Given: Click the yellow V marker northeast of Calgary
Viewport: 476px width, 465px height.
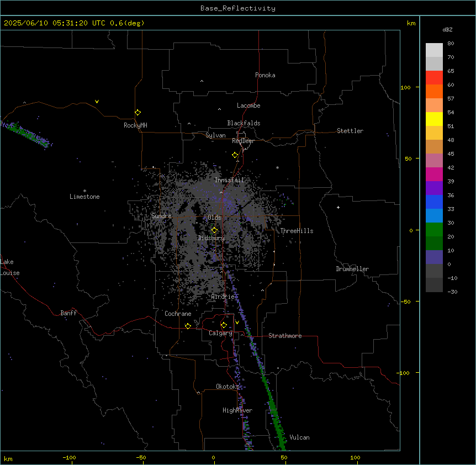Looking at the screenshot, I should [x=237, y=323].
